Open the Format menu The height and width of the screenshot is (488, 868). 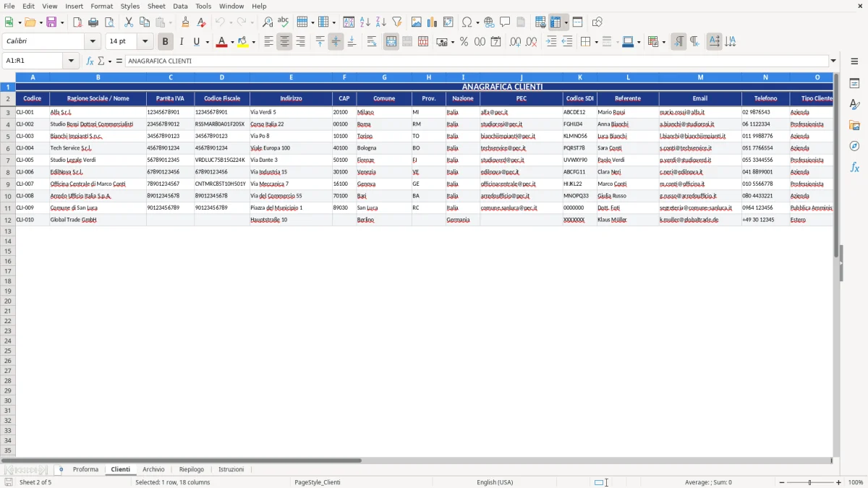click(101, 6)
